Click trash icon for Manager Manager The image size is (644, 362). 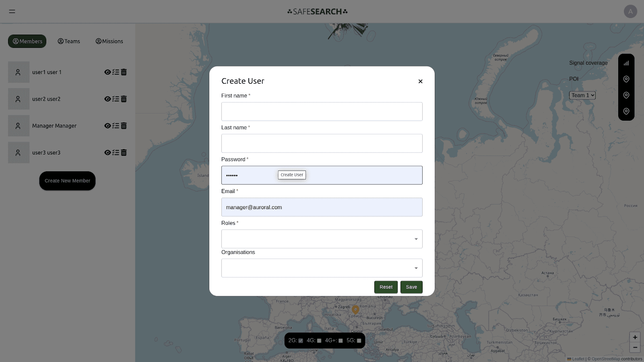(124, 126)
